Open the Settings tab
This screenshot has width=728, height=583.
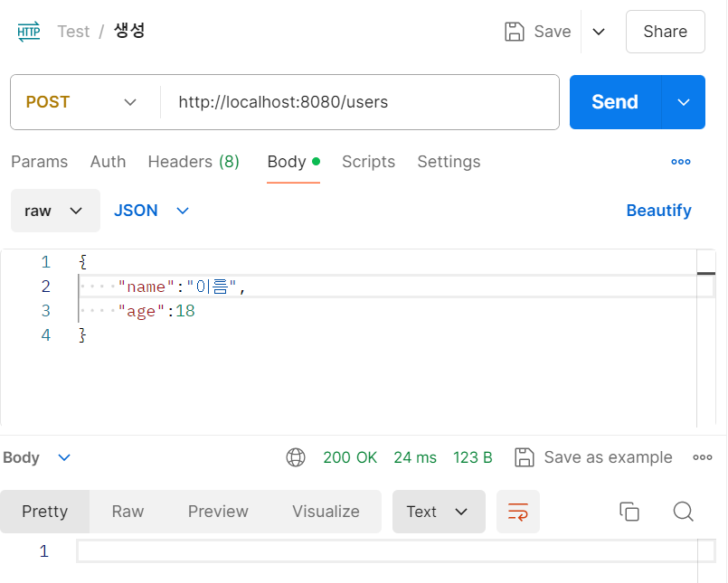click(x=449, y=162)
